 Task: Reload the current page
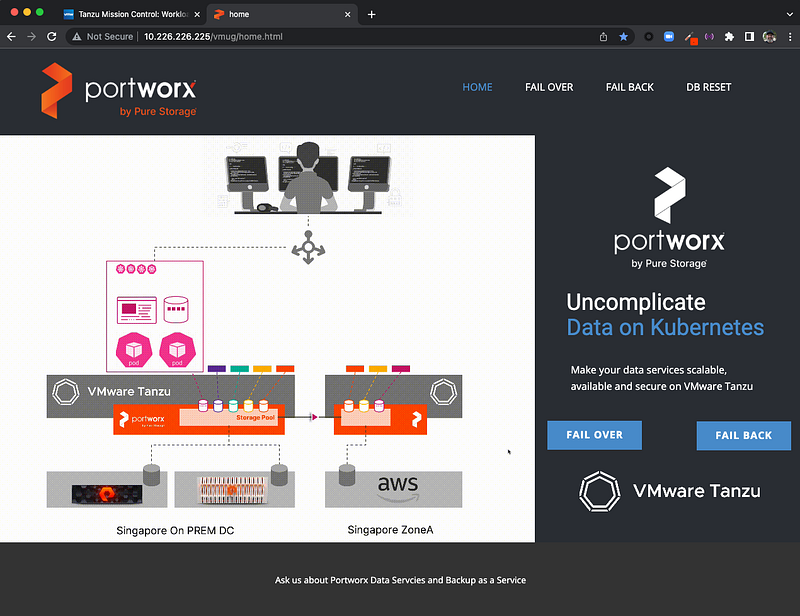click(x=52, y=37)
